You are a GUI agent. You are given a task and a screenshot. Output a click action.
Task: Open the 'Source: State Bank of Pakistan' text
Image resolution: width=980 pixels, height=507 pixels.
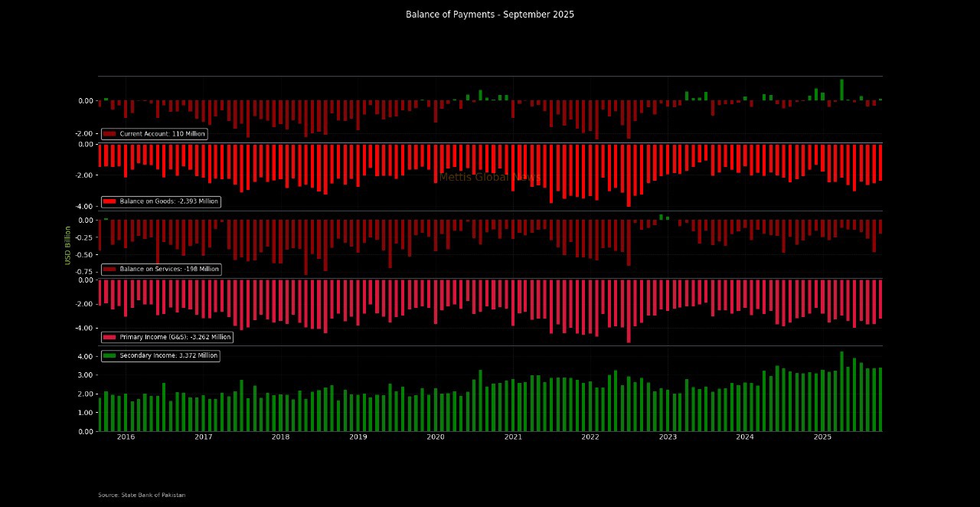(142, 496)
